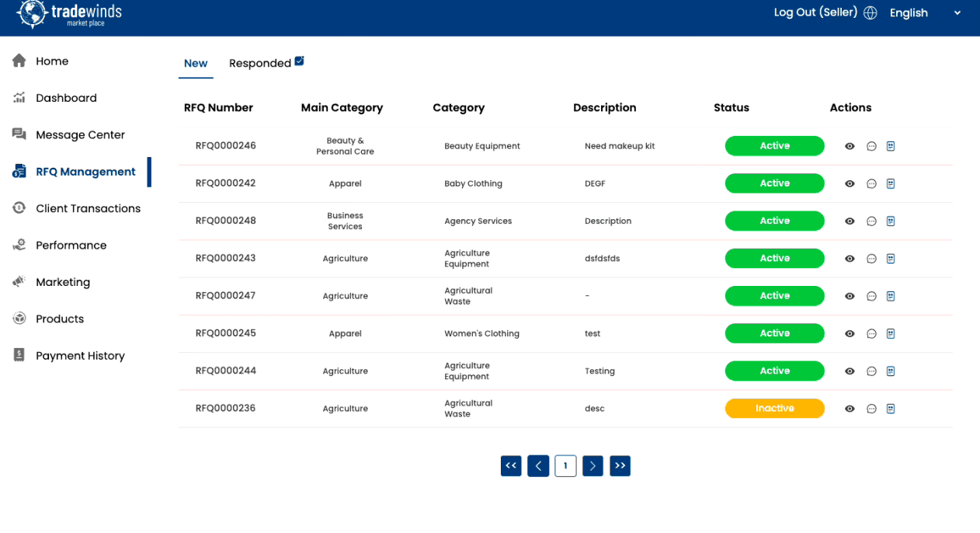View RFQ0000247 using eye icon
The height and width of the screenshot is (533, 980).
coord(850,296)
